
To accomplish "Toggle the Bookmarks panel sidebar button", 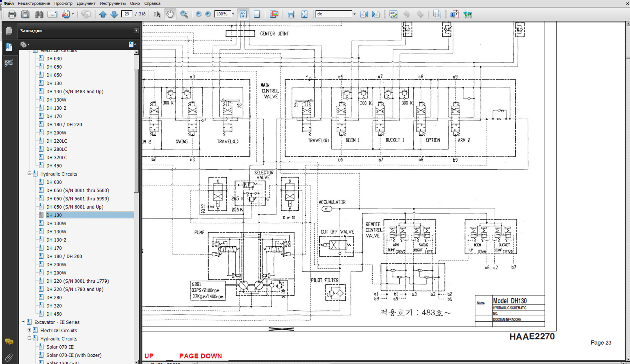I will coord(9,47).
